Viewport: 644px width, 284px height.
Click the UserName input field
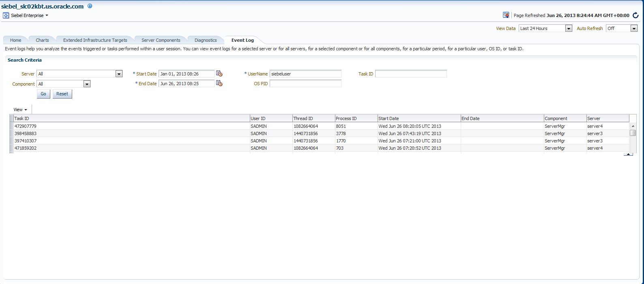coord(305,74)
